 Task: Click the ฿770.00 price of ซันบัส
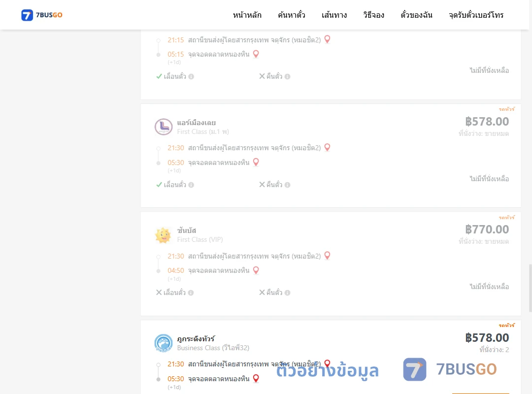(x=487, y=230)
